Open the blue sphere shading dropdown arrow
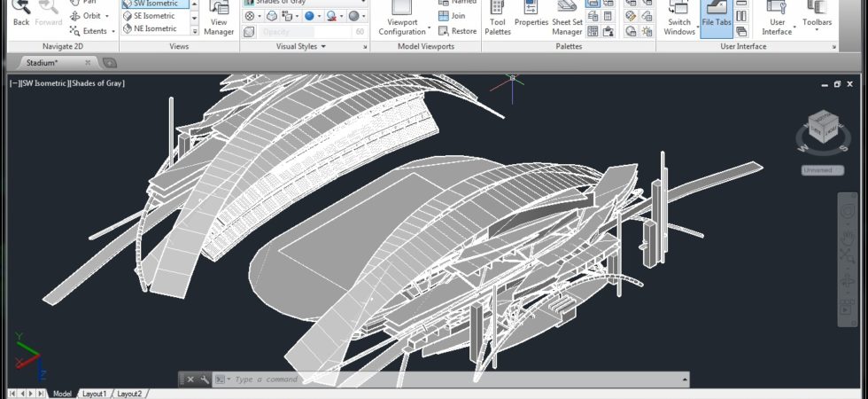Screen dimensions: 868x399 pos(320,17)
